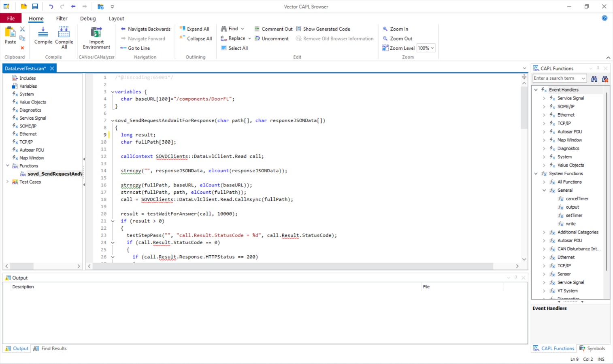613x364 pixels.
Task: Collapse the Functions node in the left tree
Action: click(x=7, y=166)
